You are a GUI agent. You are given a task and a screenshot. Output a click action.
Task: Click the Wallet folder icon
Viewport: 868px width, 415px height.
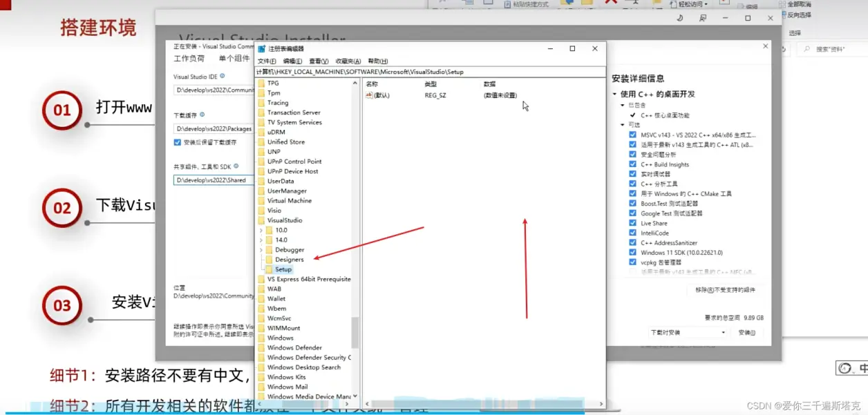[261, 299]
